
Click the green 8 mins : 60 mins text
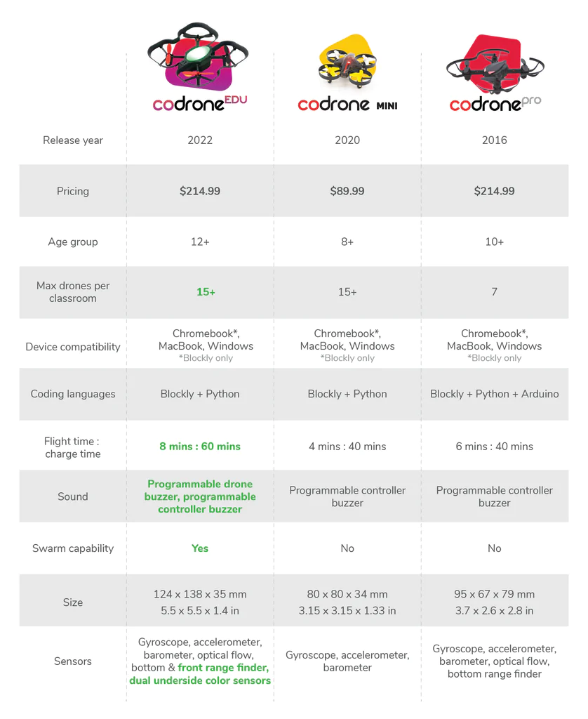pos(200,447)
